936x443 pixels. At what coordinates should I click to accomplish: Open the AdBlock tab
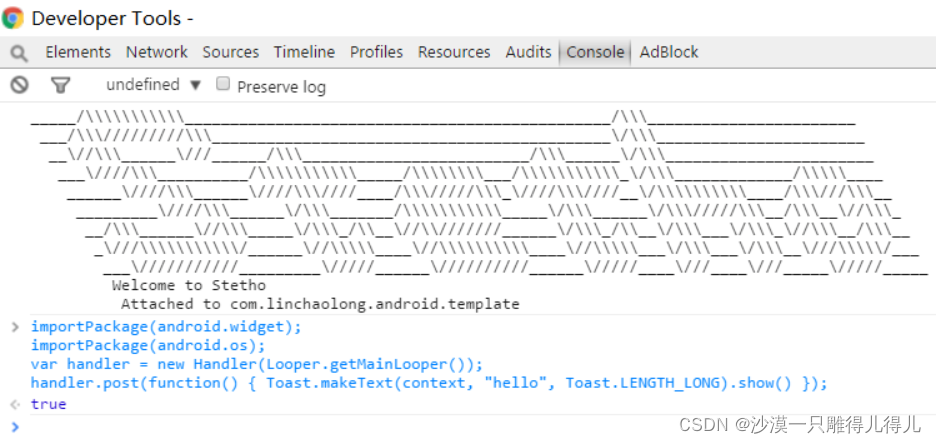pos(669,53)
